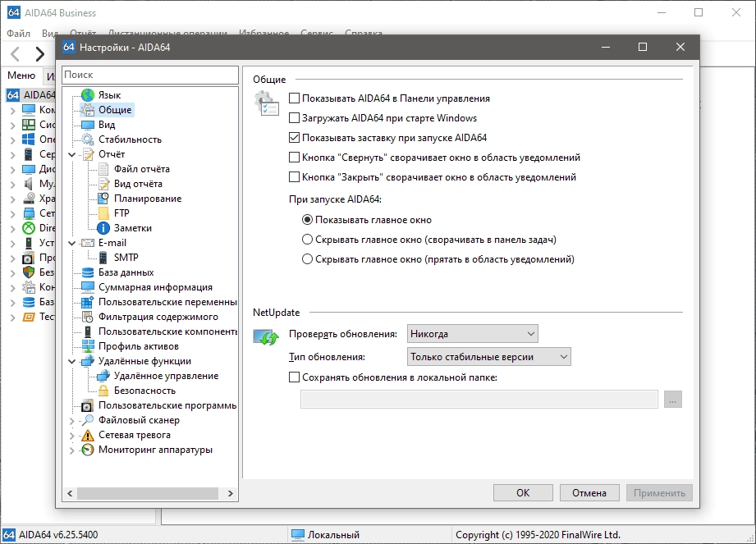Click the tree horizontal scrollbar thumb
Viewport: 756px width, 544px height.
(148, 493)
